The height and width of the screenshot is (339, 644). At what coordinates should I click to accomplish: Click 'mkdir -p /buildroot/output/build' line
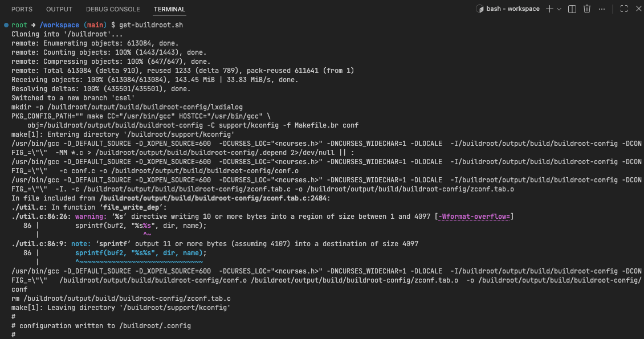click(x=127, y=107)
